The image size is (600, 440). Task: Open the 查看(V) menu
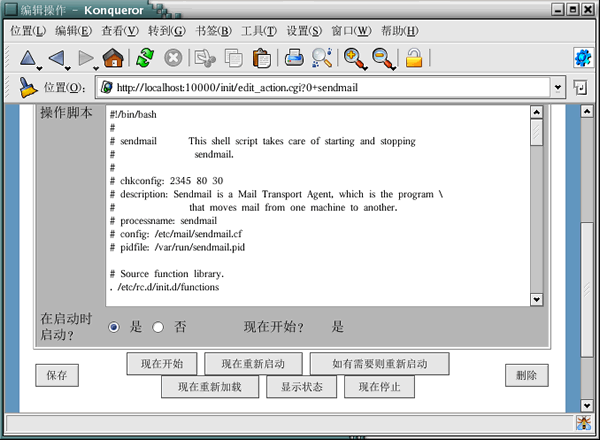(120, 31)
